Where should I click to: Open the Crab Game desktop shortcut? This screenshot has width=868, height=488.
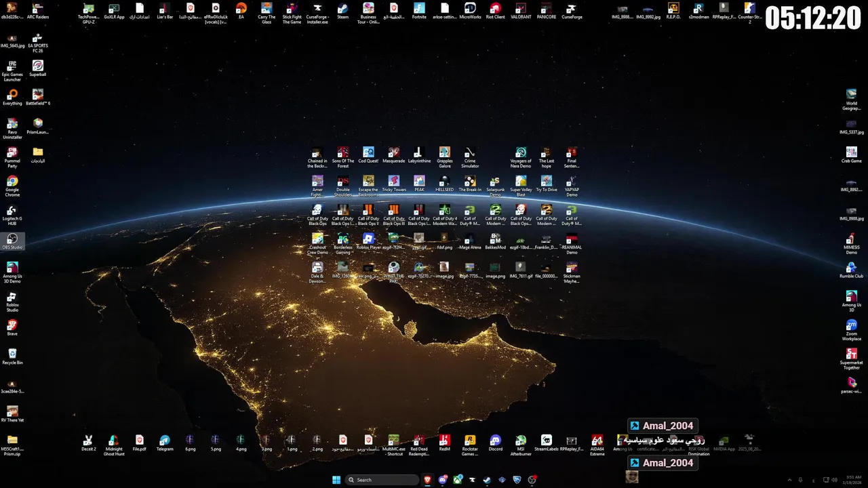[852, 155]
